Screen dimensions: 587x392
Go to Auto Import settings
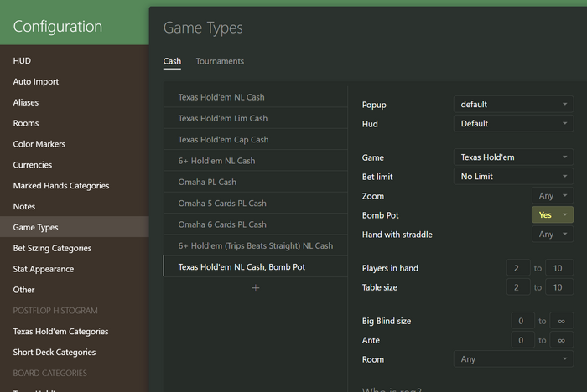36,82
